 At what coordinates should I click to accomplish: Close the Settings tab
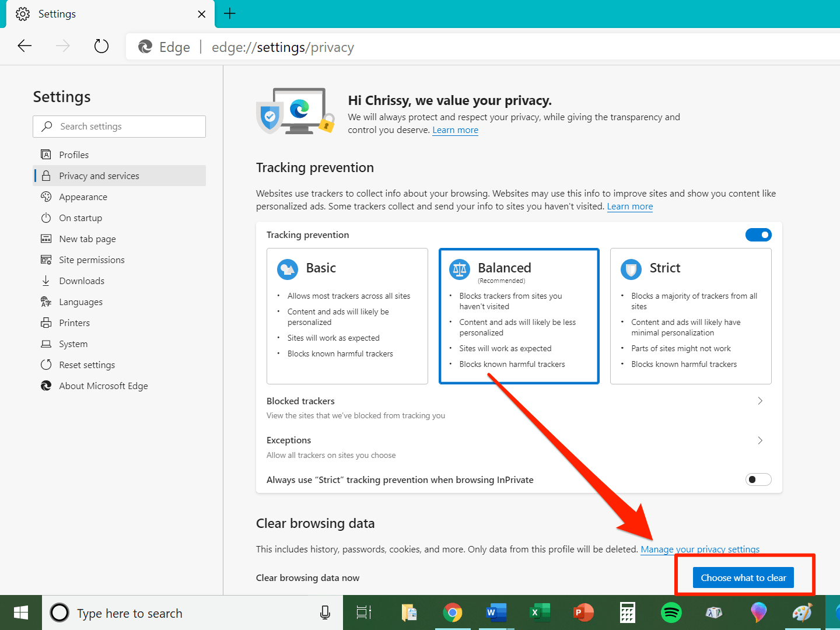click(x=202, y=14)
